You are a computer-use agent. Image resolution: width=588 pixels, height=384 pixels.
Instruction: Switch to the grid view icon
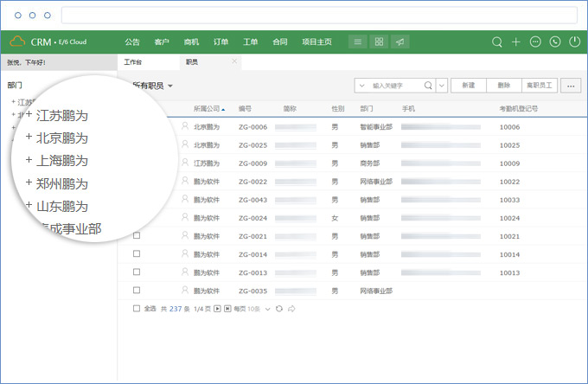pyautogui.click(x=379, y=42)
